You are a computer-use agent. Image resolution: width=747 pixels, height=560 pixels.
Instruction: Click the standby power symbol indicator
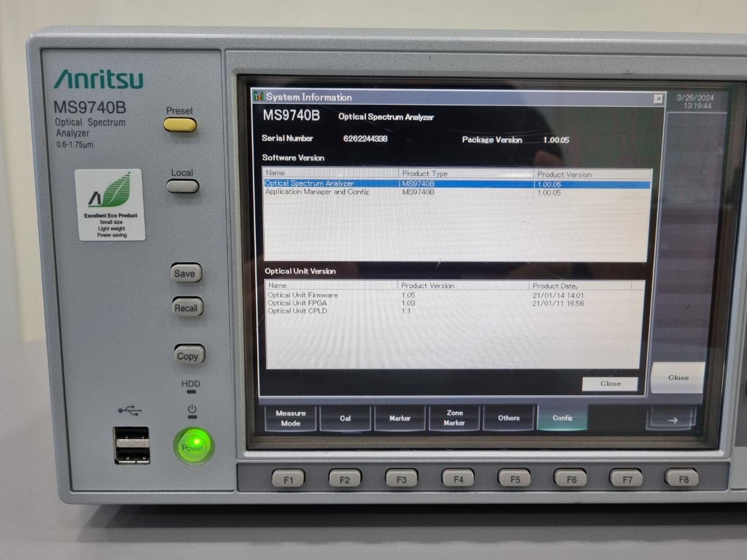[x=192, y=409]
